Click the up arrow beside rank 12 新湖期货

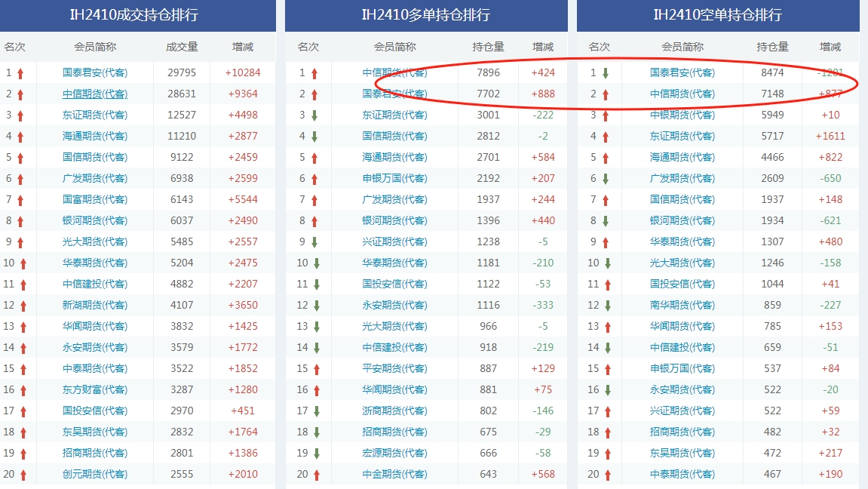click(x=23, y=306)
